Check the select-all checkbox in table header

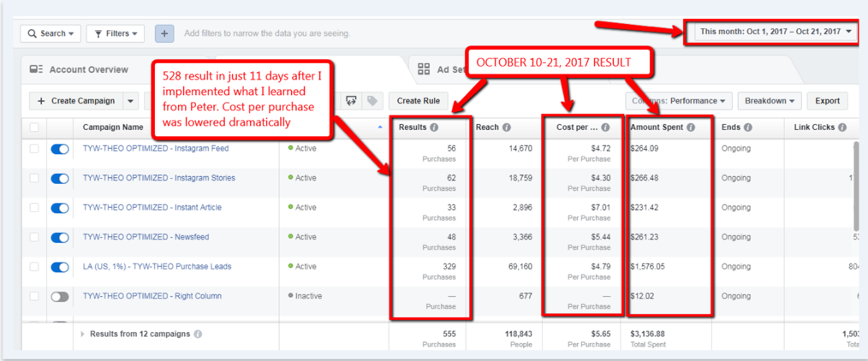35,127
